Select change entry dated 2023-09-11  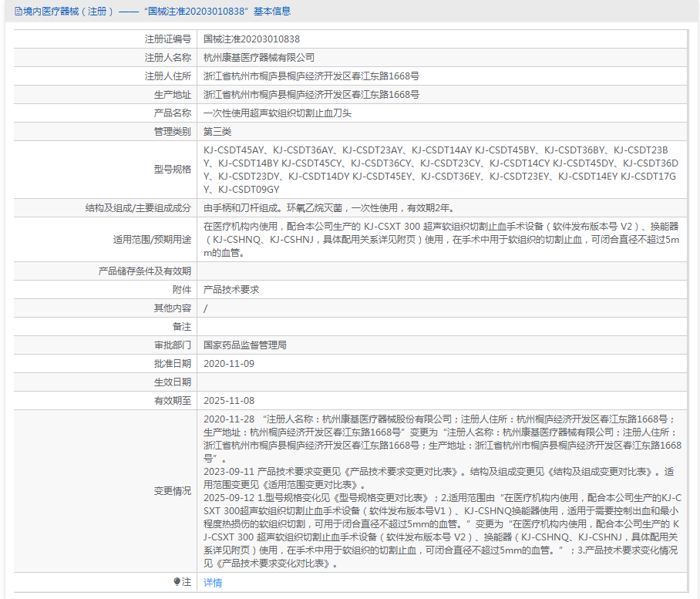439,478
